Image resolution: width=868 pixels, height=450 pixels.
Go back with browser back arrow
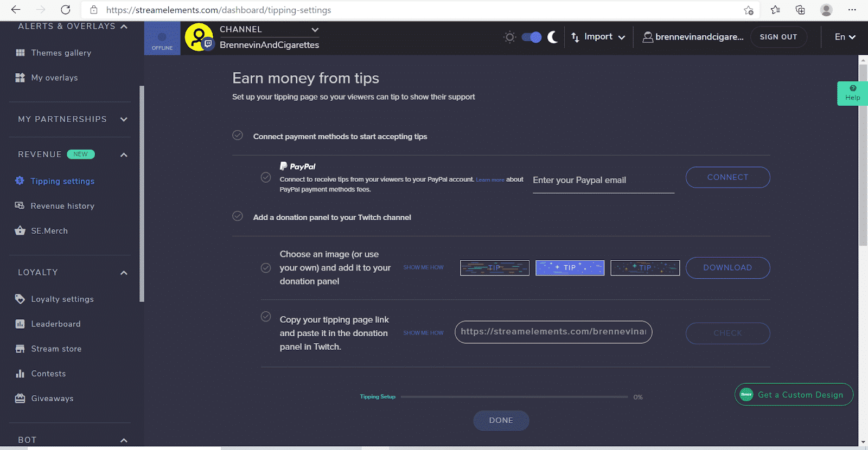(16, 10)
